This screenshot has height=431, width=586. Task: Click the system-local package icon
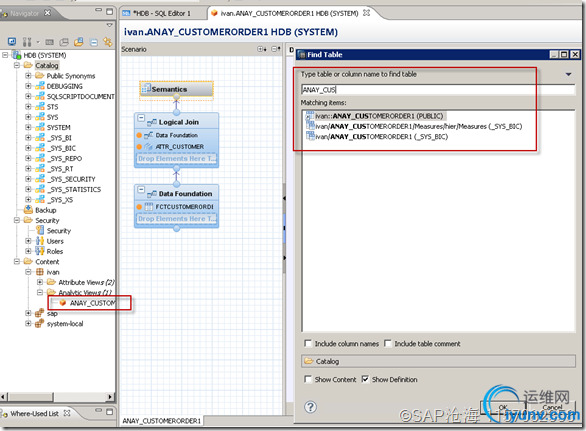tap(40, 323)
